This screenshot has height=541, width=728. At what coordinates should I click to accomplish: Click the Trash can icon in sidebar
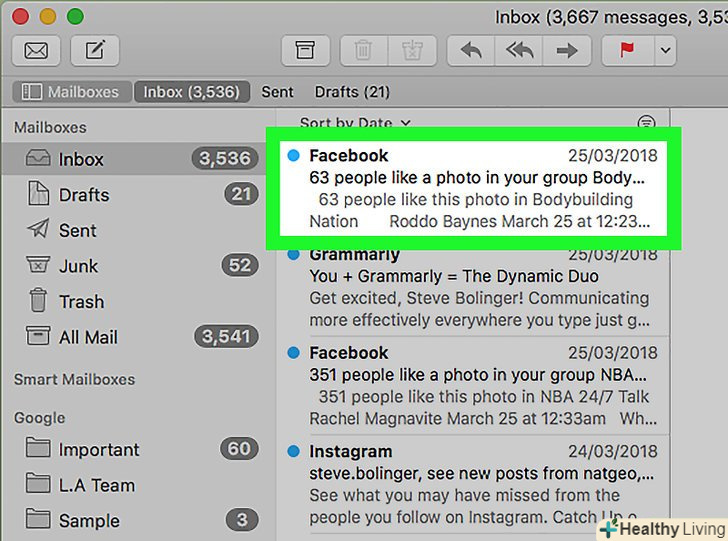(x=38, y=300)
